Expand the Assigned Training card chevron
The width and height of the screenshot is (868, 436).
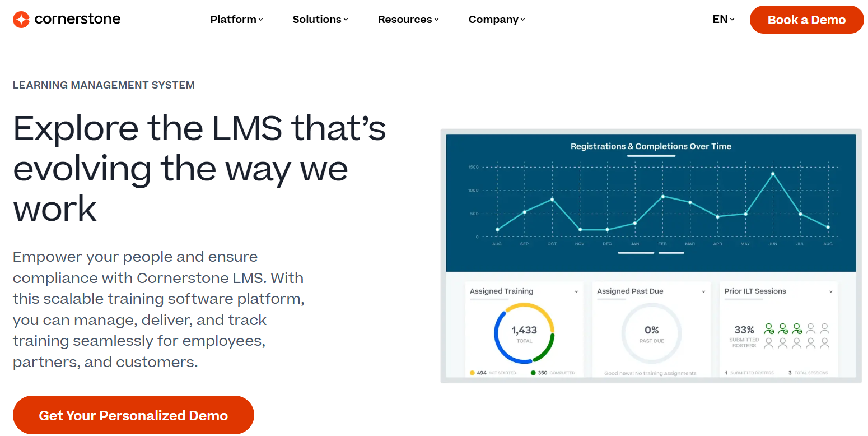(x=576, y=291)
